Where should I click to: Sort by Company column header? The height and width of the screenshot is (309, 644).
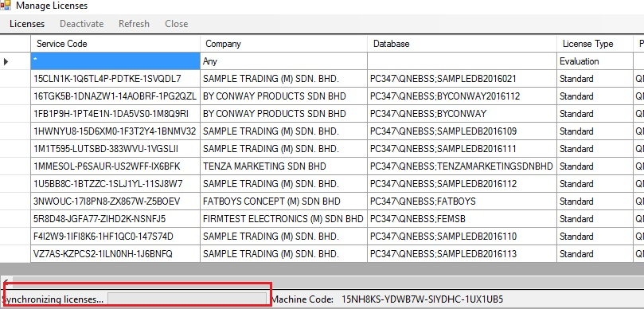[x=284, y=44]
